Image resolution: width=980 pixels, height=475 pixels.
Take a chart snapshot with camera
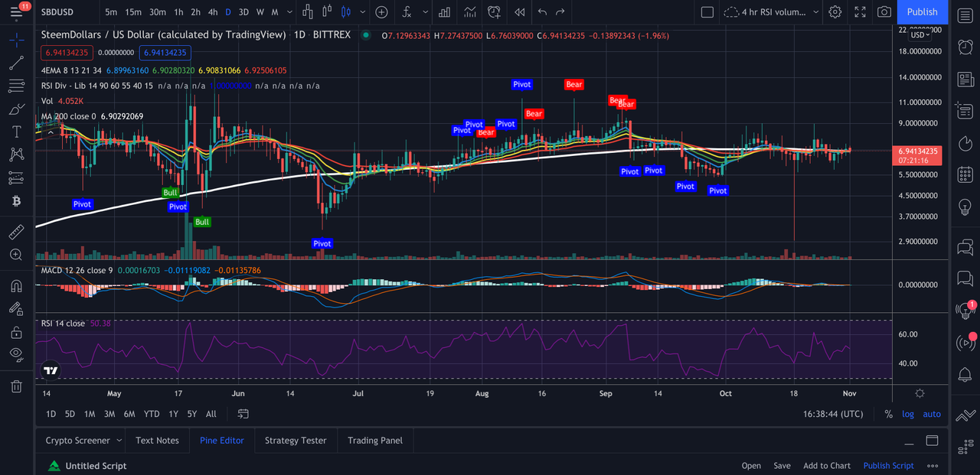884,12
